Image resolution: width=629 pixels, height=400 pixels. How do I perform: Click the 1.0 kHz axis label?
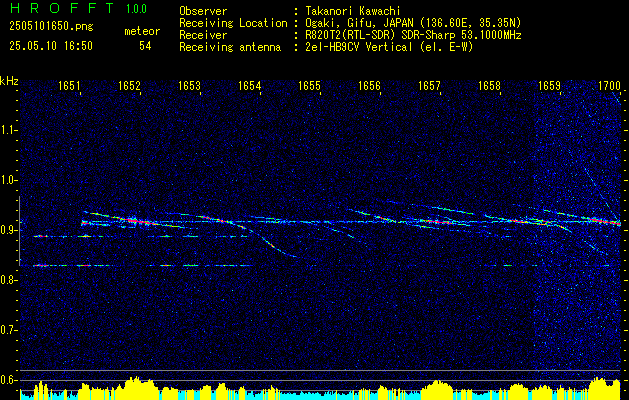(x=8, y=180)
